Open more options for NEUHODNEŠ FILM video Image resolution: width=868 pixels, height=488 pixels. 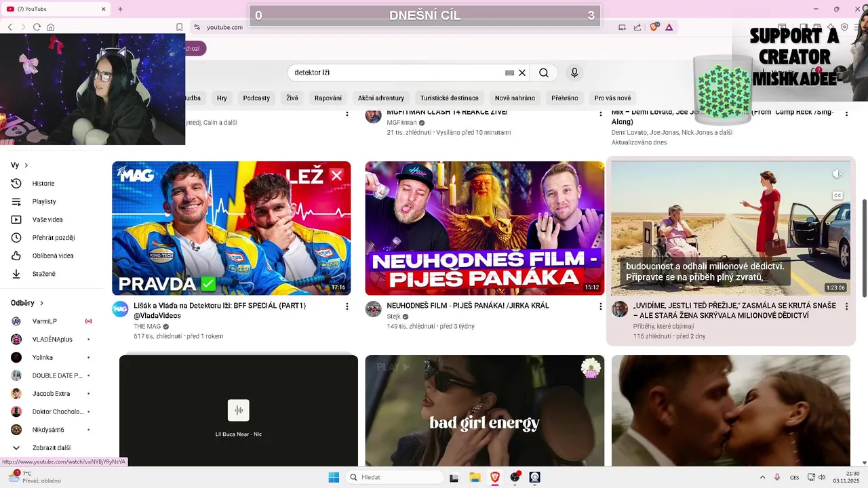pos(600,306)
